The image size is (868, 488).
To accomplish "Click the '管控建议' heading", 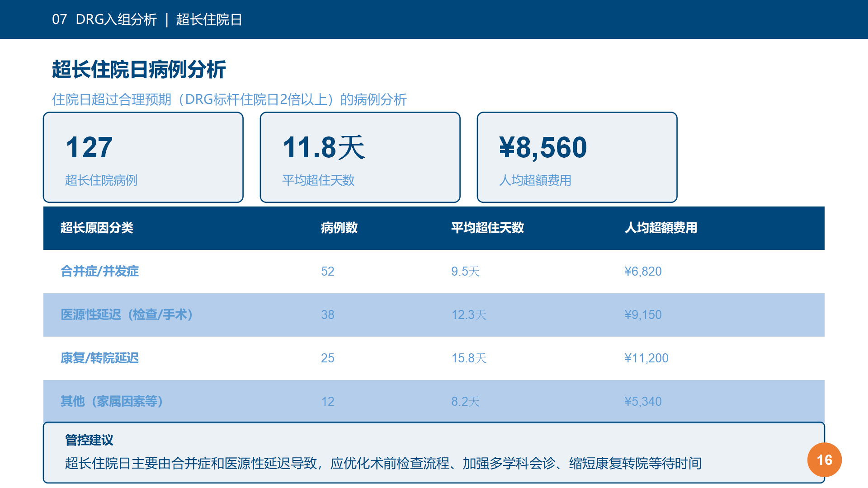I will click(89, 440).
